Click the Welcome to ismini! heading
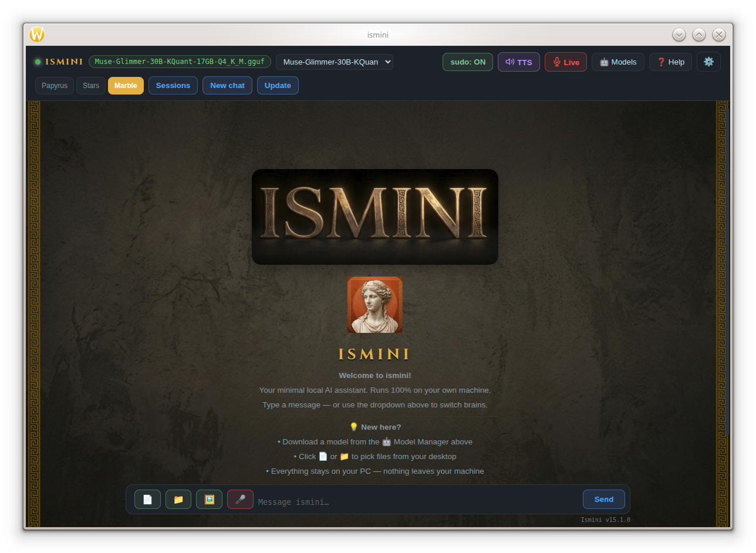This screenshot has width=756, height=553. pyautogui.click(x=375, y=376)
